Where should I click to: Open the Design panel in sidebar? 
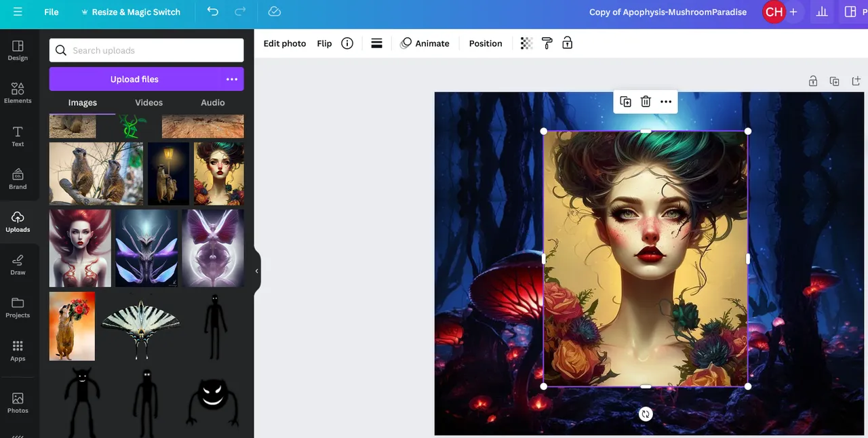18,50
